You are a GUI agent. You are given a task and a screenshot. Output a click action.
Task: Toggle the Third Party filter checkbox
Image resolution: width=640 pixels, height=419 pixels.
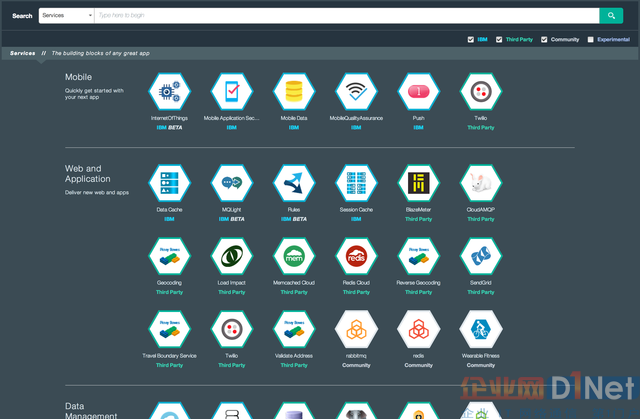[499, 40]
